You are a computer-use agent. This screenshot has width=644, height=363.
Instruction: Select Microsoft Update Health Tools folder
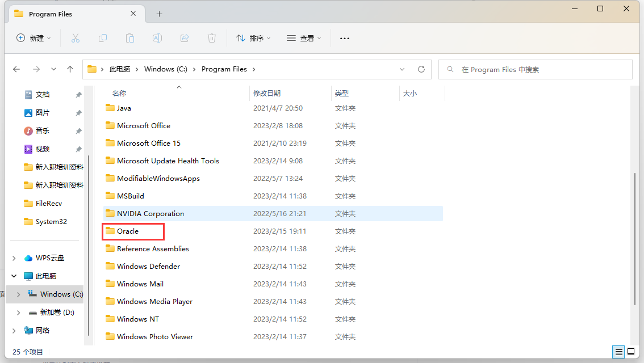pos(273,161)
